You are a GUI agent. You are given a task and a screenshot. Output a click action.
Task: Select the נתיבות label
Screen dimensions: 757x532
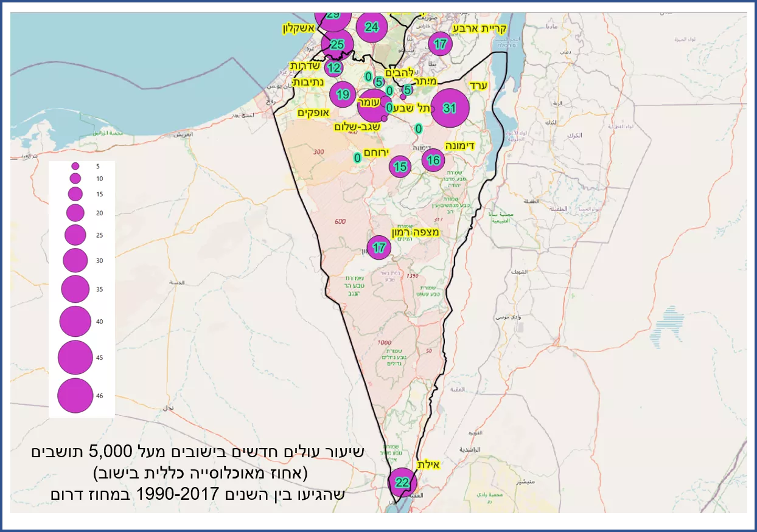pos(308,81)
